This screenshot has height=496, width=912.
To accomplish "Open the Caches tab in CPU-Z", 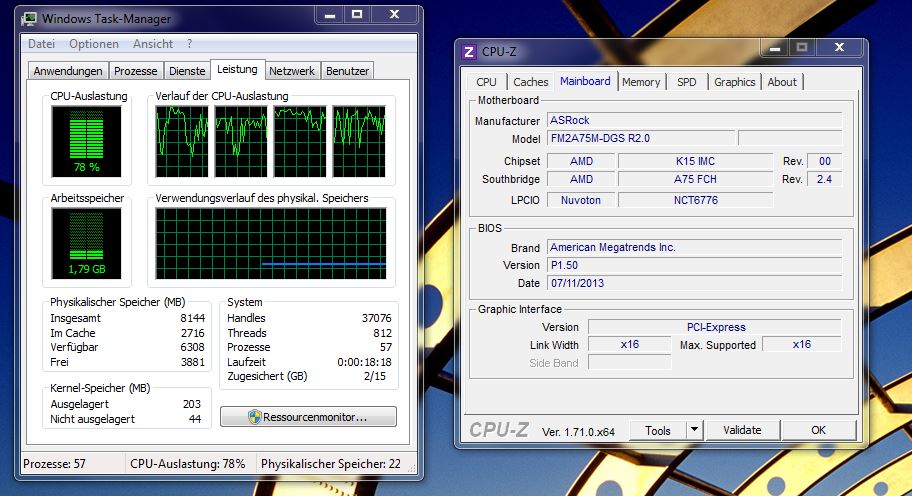I will (x=530, y=82).
